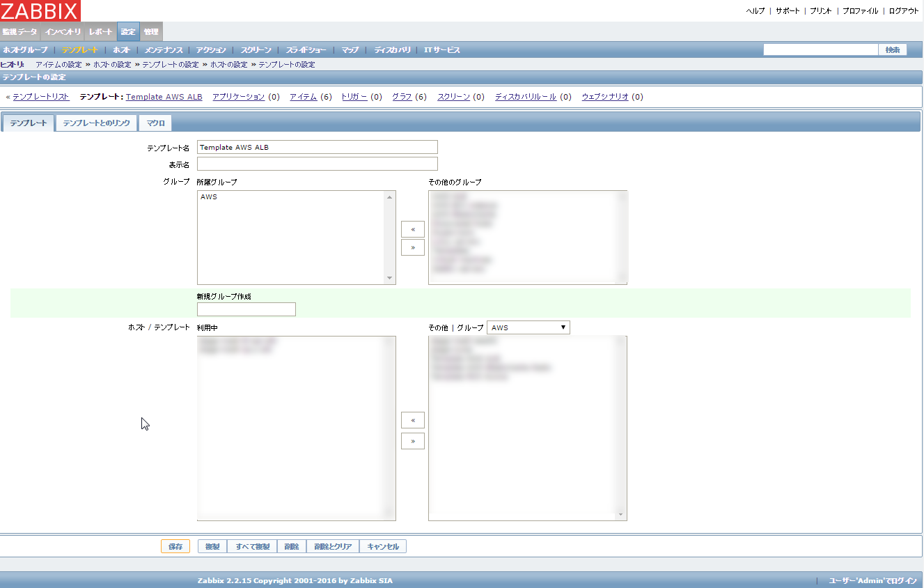Open the AWS group dropdown

[528, 327]
